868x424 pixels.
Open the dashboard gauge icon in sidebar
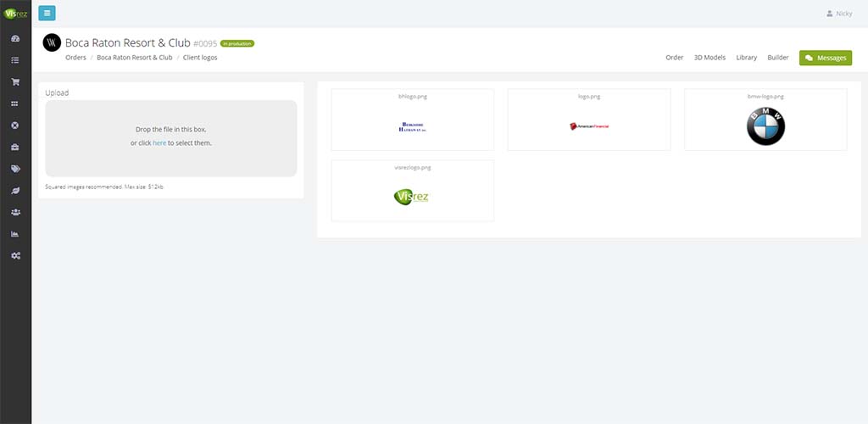15,39
